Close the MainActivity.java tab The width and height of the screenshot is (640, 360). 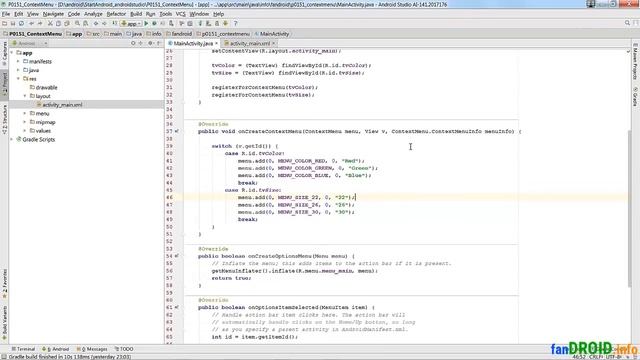tap(217, 43)
